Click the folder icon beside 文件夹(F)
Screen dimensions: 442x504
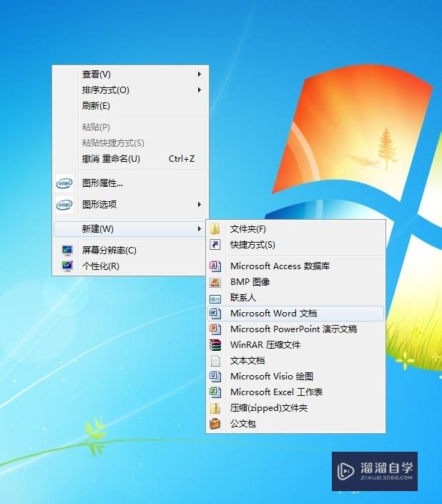[215, 229]
